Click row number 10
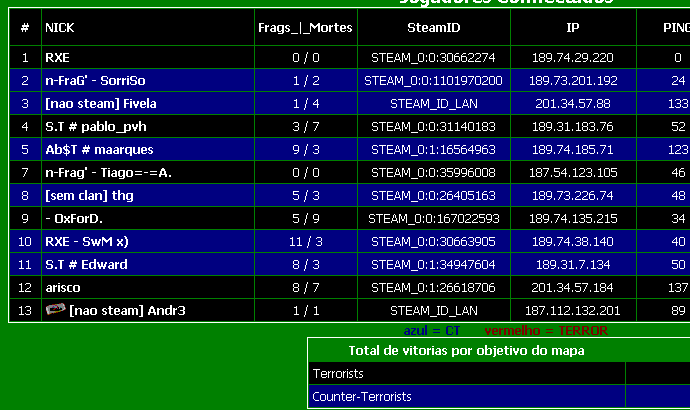Image resolution: width=690 pixels, height=410 pixels. 25,242
